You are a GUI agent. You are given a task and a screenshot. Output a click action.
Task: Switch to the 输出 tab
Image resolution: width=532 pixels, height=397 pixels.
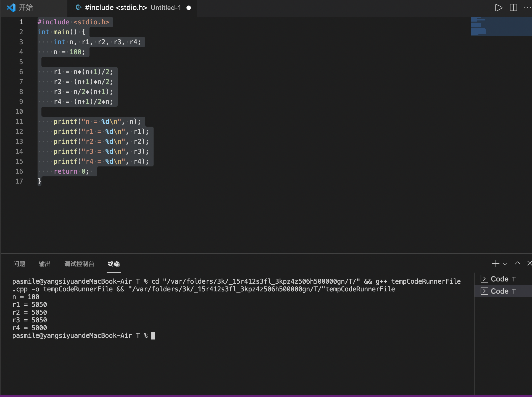click(45, 264)
